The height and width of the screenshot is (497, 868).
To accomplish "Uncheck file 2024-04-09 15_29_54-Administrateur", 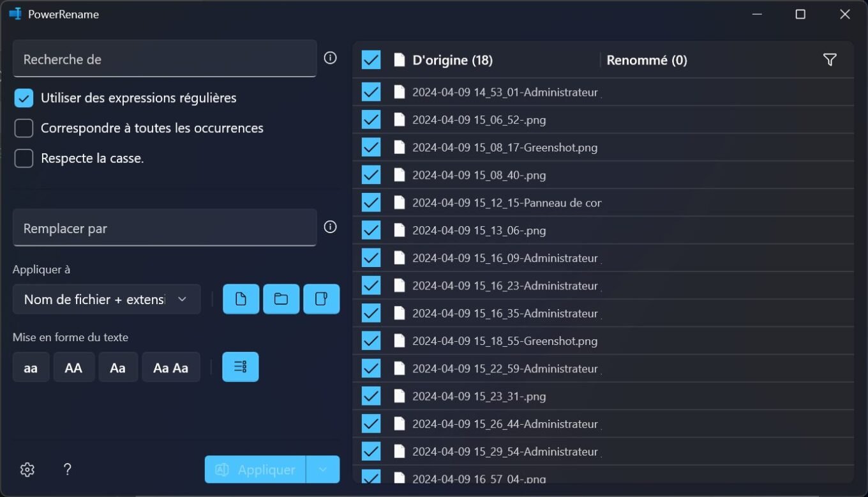I will (371, 452).
